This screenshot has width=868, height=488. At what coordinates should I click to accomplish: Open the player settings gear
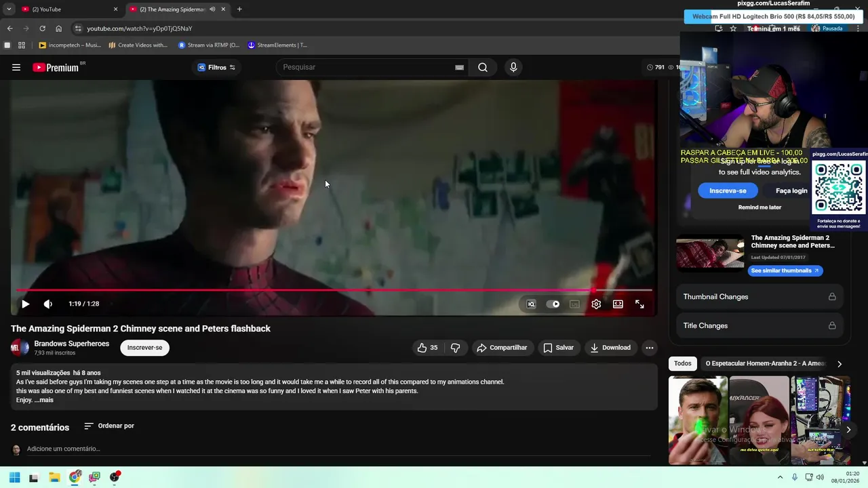(596, 304)
